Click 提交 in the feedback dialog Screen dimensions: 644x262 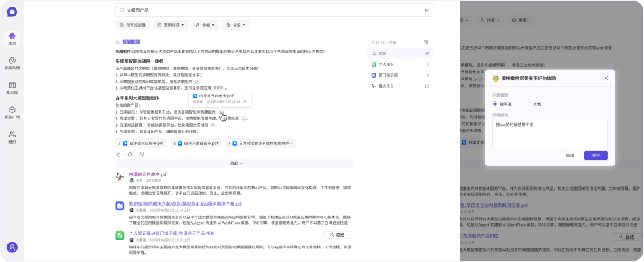click(x=596, y=156)
